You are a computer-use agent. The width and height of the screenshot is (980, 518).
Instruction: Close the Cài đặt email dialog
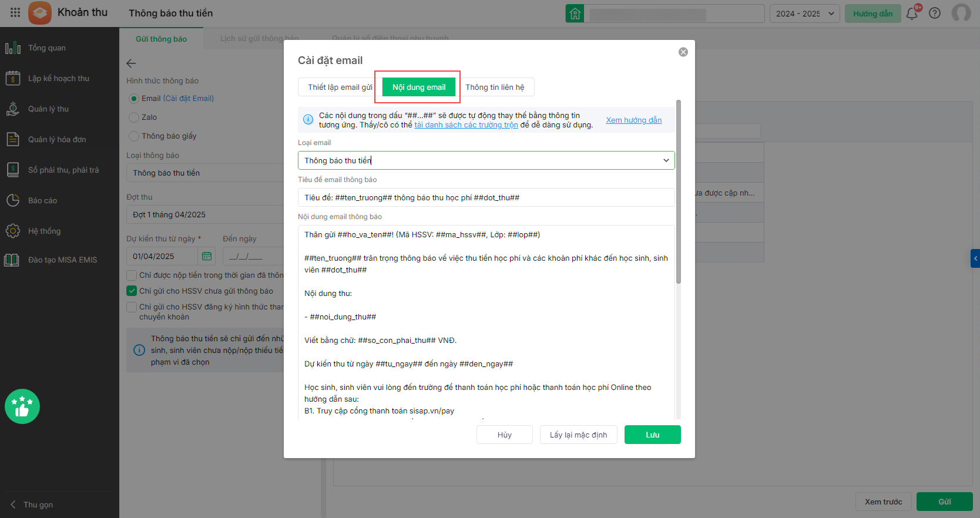click(683, 52)
